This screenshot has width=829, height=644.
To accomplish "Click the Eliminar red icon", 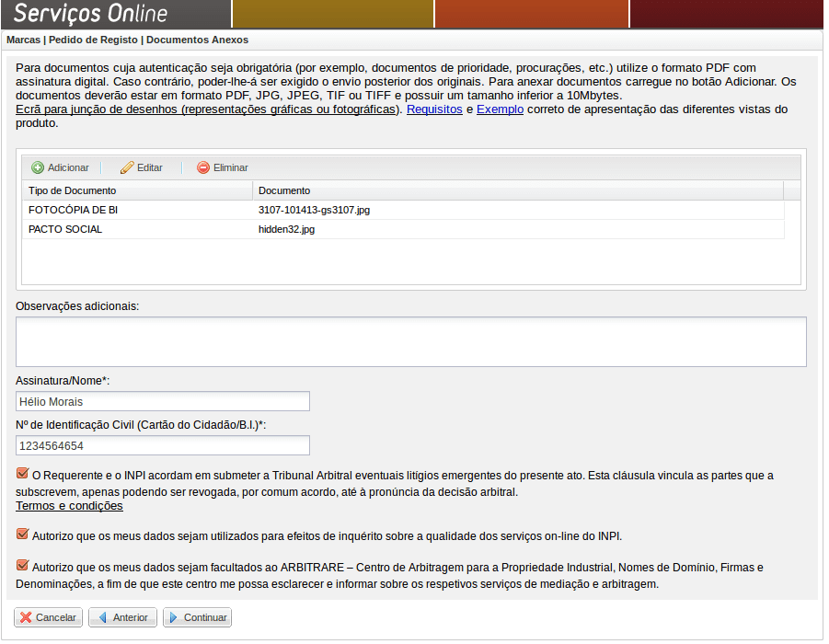I will (202, 167).
